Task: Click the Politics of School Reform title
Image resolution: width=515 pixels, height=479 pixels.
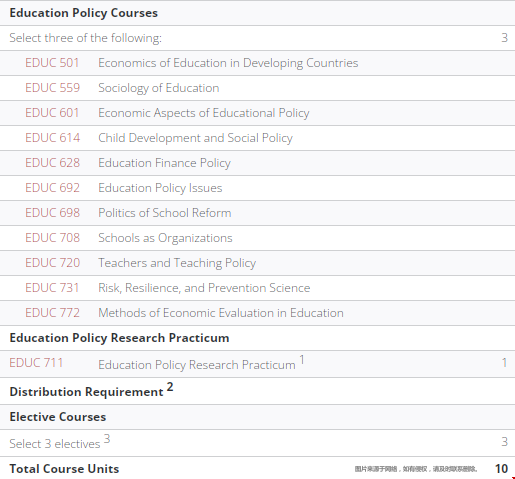Action: (x=165, y=213)
